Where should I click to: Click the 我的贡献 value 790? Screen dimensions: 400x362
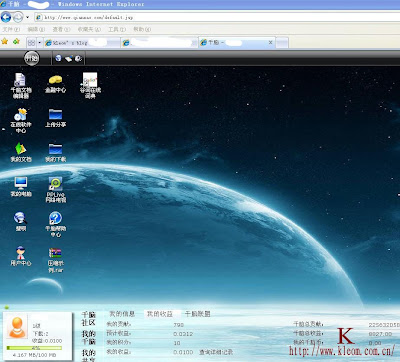(179, 325)
